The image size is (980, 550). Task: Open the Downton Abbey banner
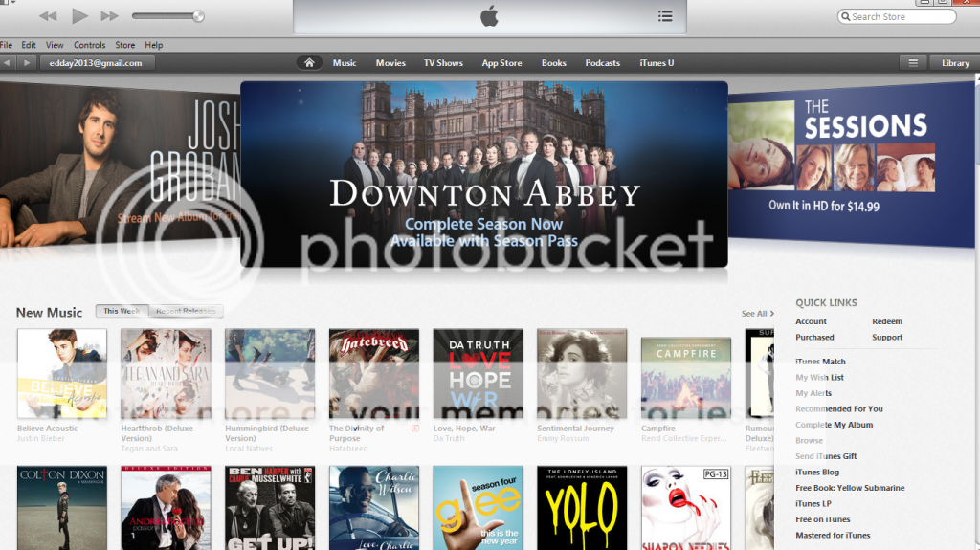pyautogui.click(x=483, y=174)
